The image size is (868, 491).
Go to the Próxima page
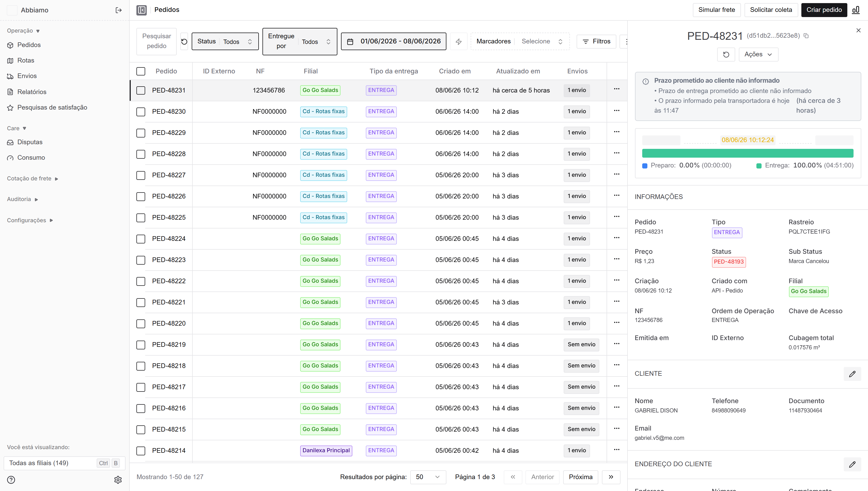[x=580, y=477]
